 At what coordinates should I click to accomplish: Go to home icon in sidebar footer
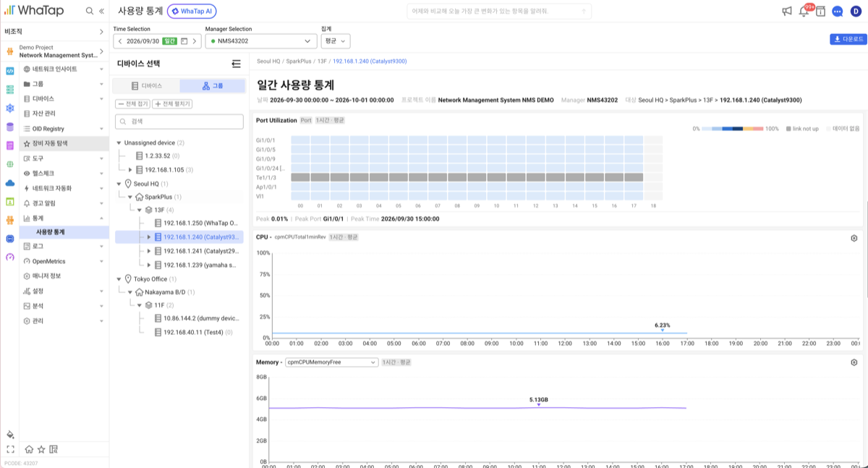point(29,449)
